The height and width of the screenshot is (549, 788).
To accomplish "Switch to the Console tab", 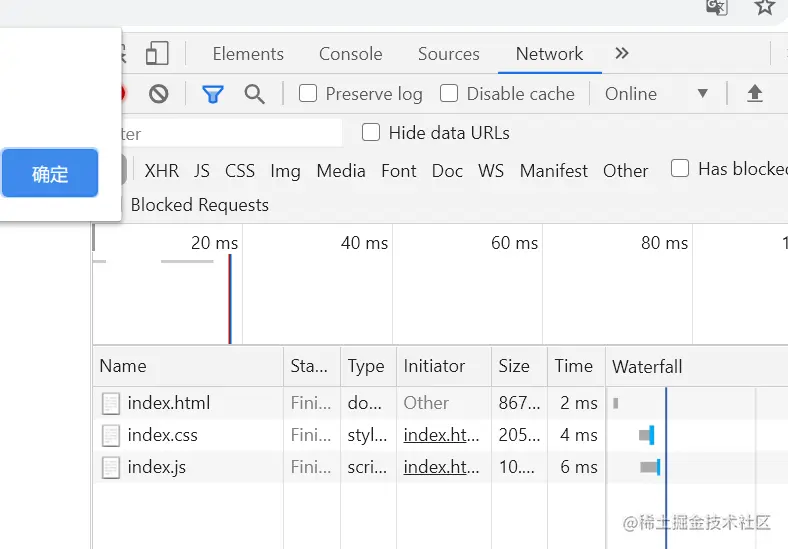I will 350,54.
